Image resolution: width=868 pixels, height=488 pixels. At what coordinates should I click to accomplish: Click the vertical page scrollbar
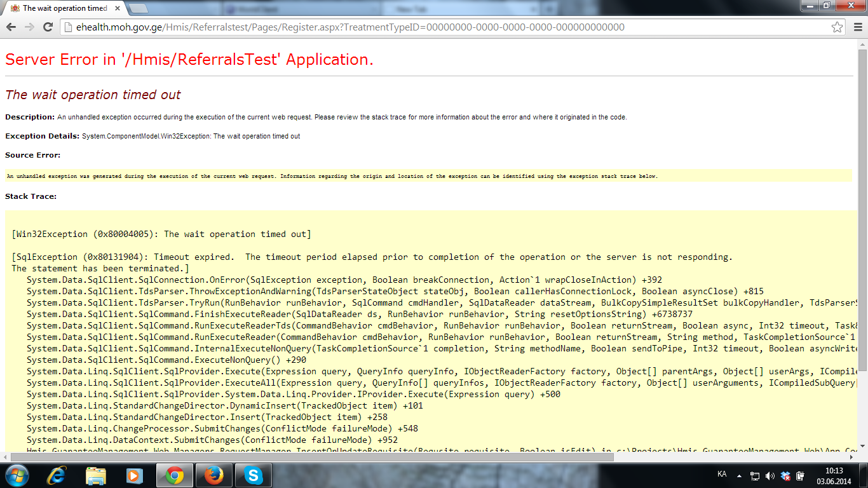862,210
